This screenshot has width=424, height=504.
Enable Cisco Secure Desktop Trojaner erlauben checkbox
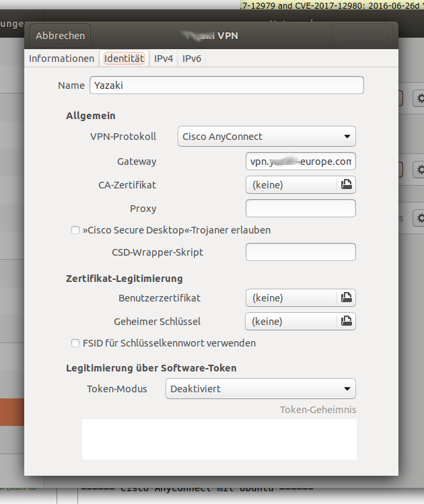pos(75,230)
